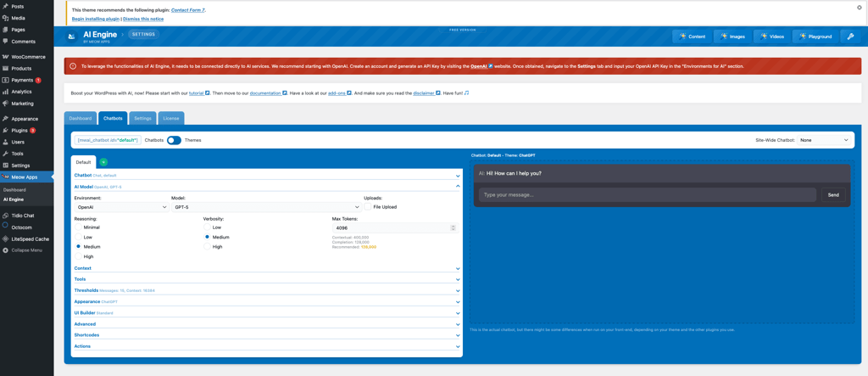Toggle the Chatbots/Themes switch
The image size is (868, 376).
174,140
